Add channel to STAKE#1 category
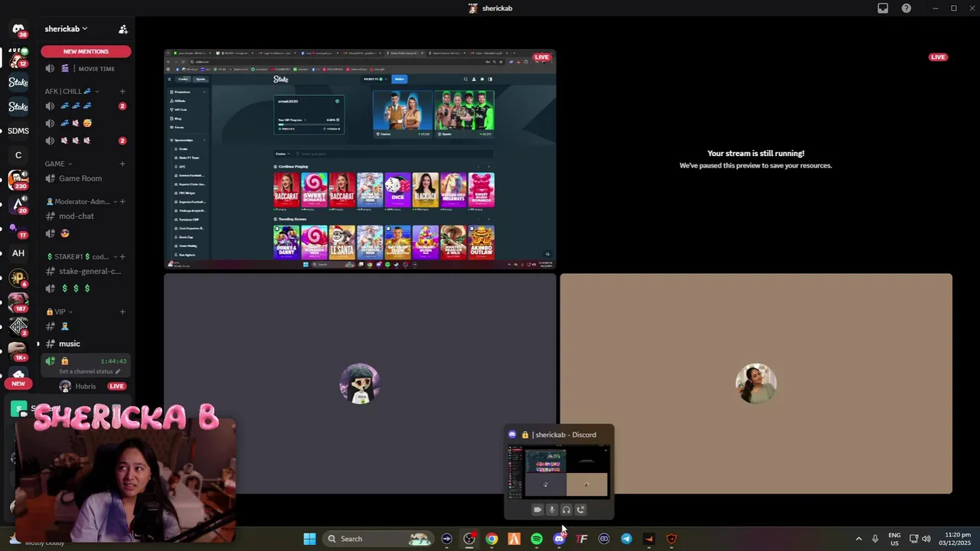Viewport: 980px width, 551px height. tap(122, 256)
